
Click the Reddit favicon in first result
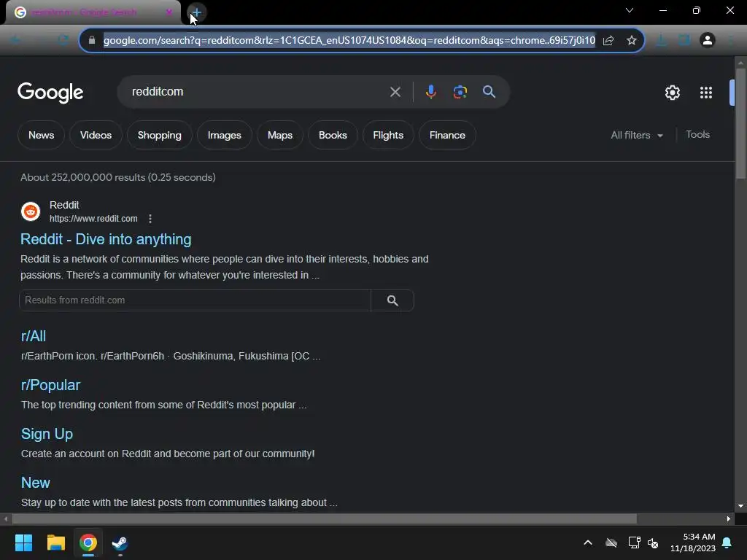[x=31, y=211]
